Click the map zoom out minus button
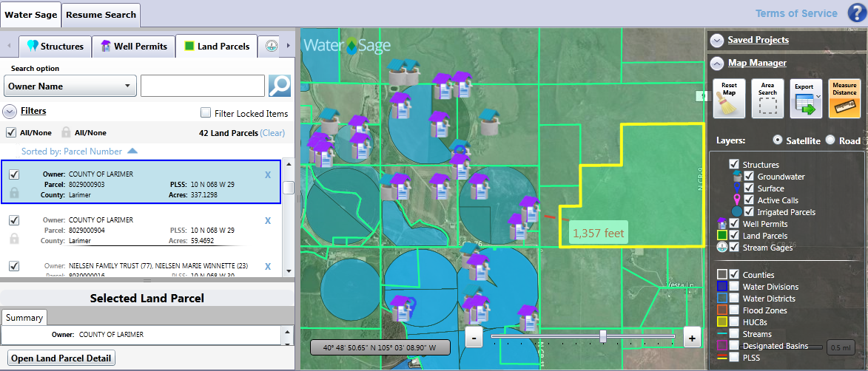This screenshot has height=371, width=868. click(x=474, y=337)
